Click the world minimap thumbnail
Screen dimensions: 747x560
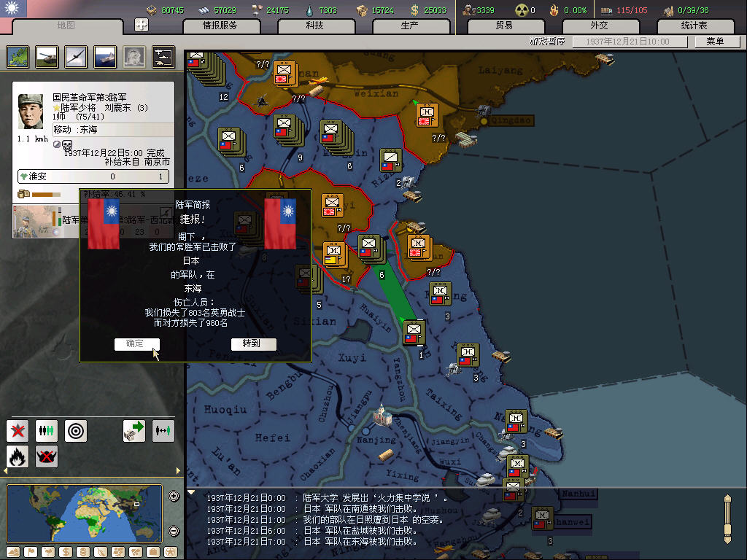point(85,513)
